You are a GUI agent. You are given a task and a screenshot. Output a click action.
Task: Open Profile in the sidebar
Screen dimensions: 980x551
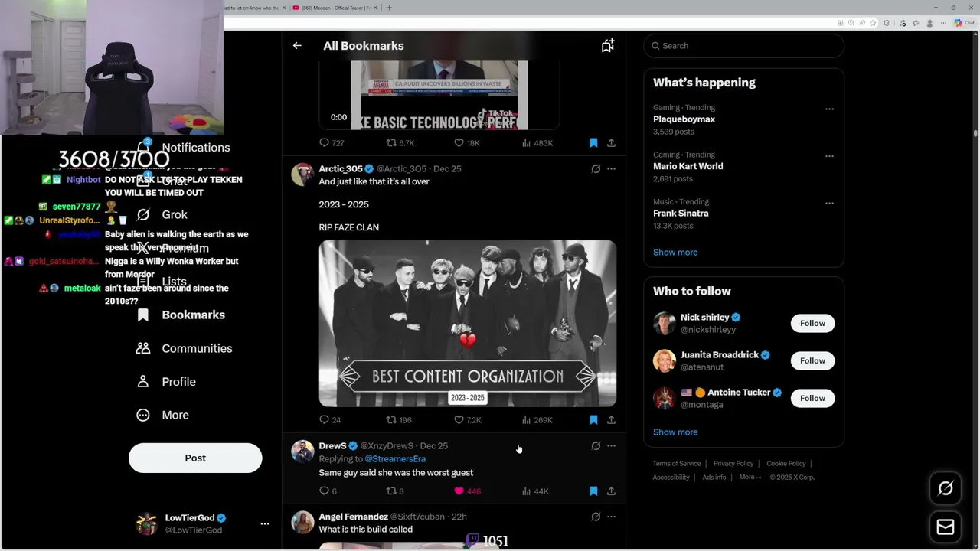(x=165, y=381)
